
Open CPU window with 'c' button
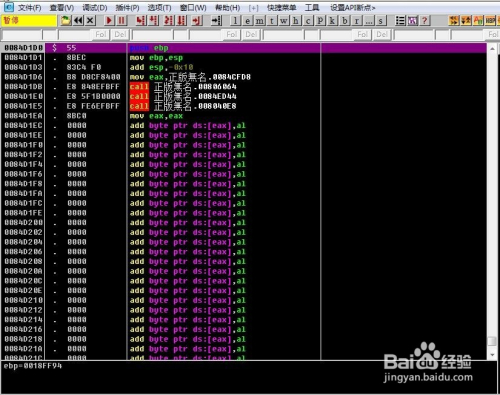[x=308, y=21]
